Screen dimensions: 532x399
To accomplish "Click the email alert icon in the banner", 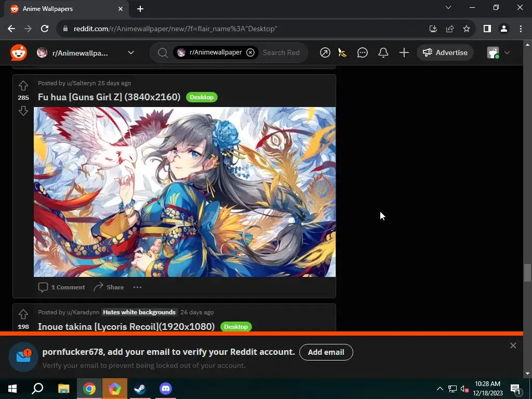I will pyautogui.click(x=23, y=357).
